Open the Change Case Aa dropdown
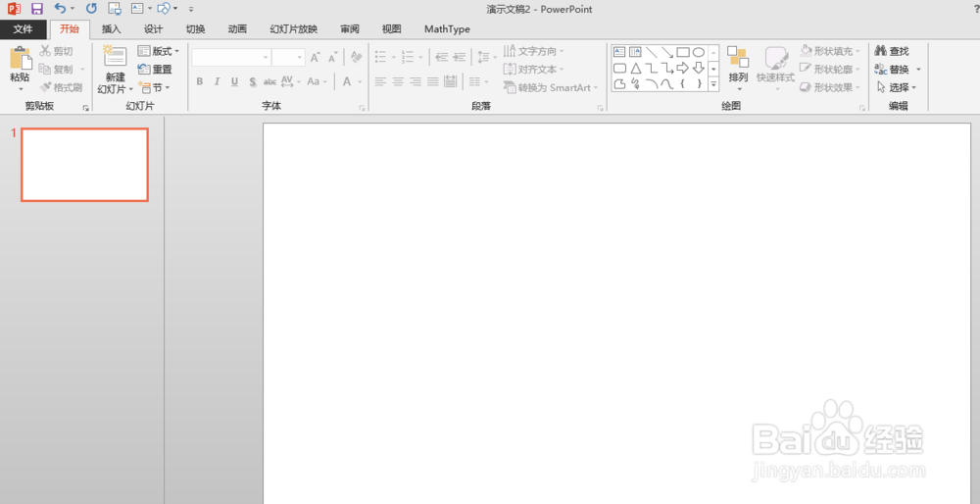The image size is (980, 504). [x=317, y=81]
